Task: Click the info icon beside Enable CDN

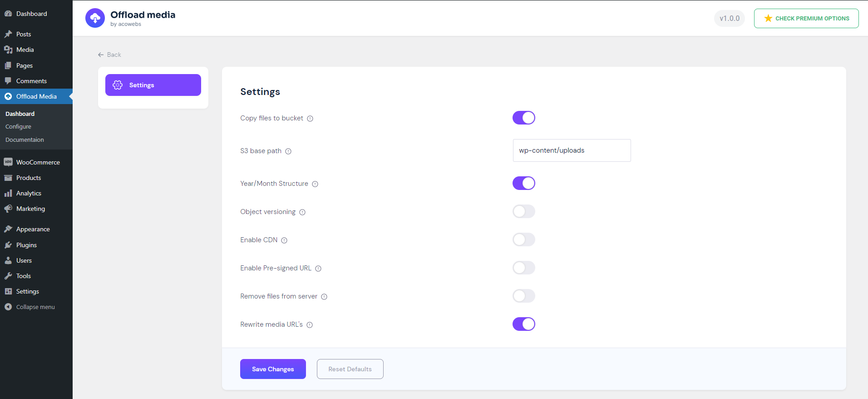Action: point(284,240)
